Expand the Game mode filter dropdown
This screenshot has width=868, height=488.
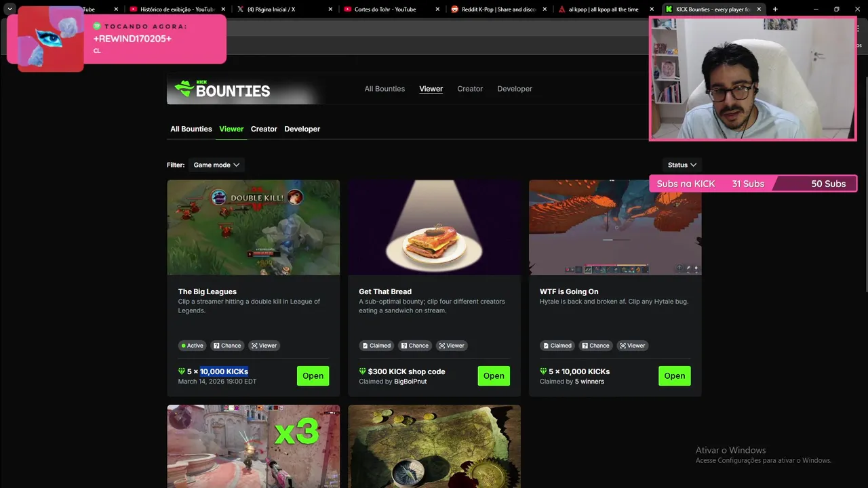(x=216, y=165)
